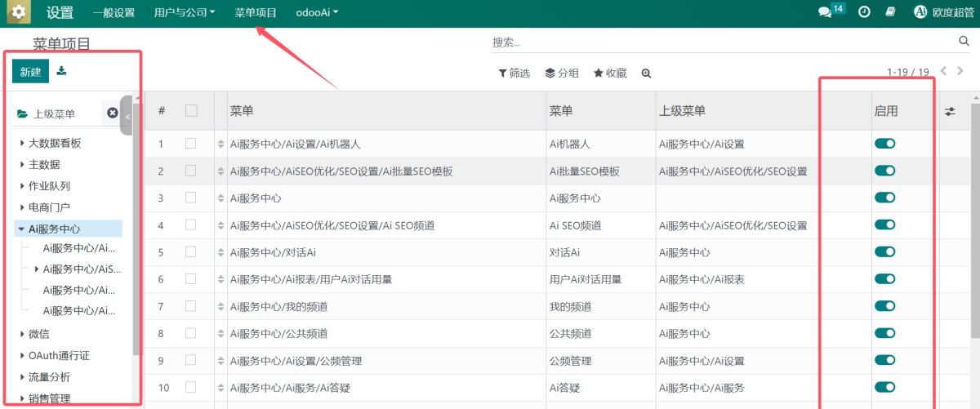
Task: Tick the checkbox for row 5 对话Ai
Action: click(x=191, y=251)
